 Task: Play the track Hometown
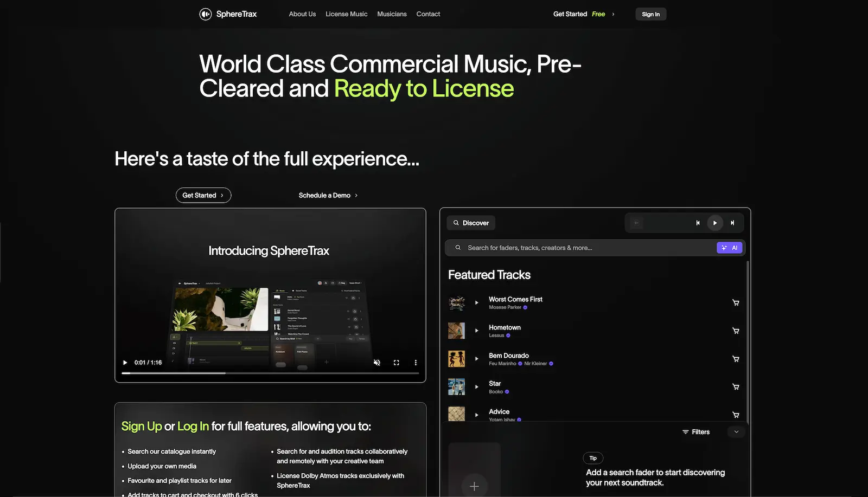click(x=477, y=331)
